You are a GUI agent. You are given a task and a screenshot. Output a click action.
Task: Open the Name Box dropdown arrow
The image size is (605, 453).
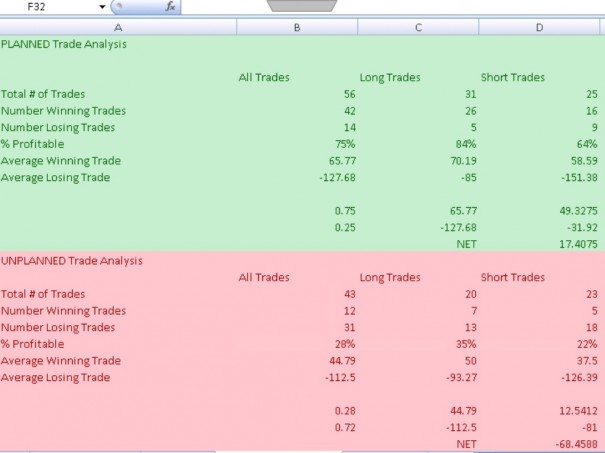pos(102,7)
